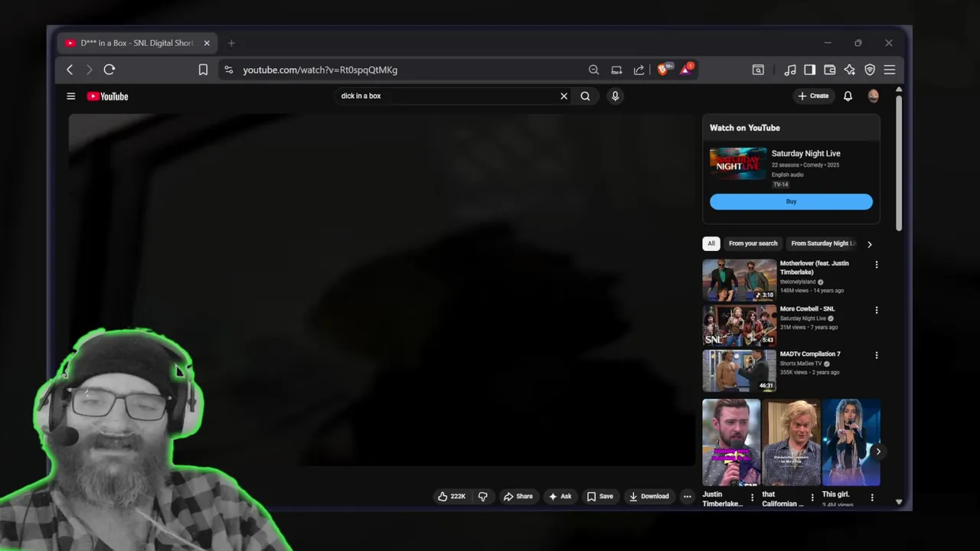980x551 pixels.
Task: Open options for MADtv Compilation 7
Action: 877,355
